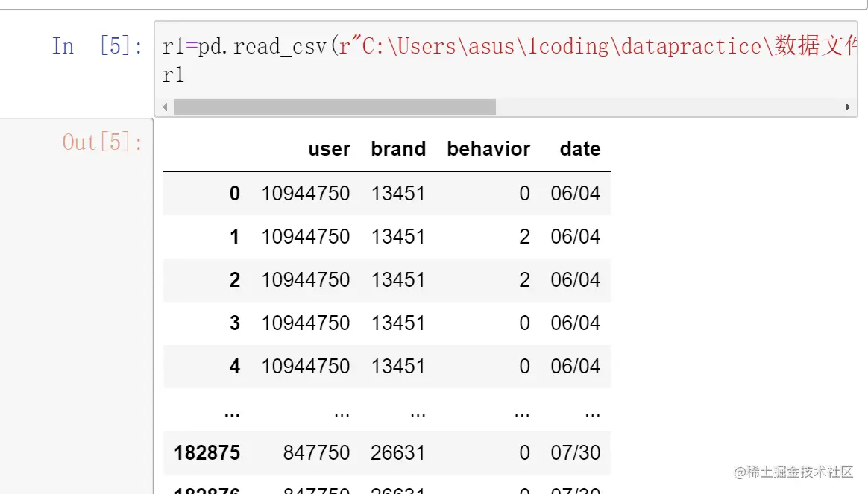Click the 'behavior' column header
The width and height of the screenshot is (868, 494).
[488, 149]
